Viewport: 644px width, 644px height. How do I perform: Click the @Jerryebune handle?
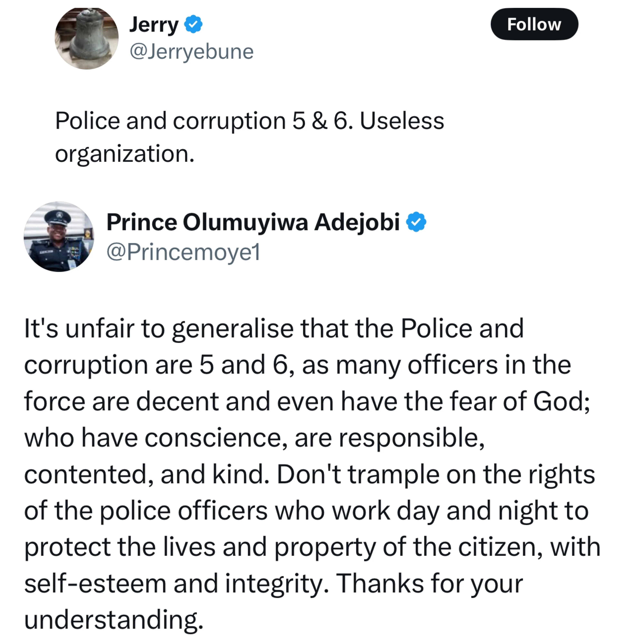(191, 52)
